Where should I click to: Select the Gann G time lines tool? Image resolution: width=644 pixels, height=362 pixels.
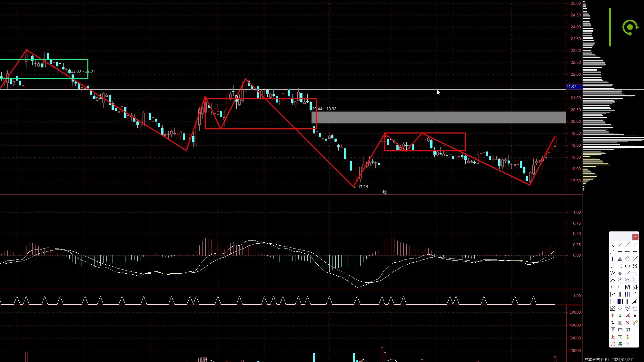(x=635, y=294)
